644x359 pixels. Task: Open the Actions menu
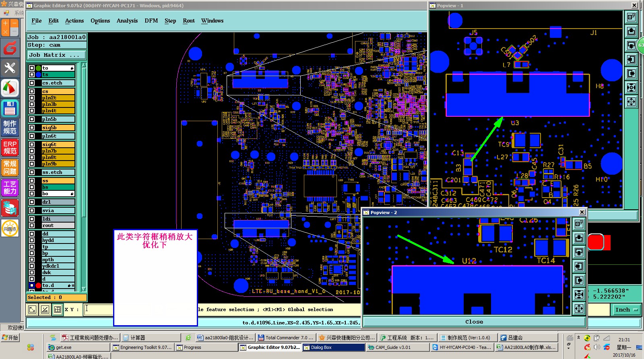tap(74, 21)
